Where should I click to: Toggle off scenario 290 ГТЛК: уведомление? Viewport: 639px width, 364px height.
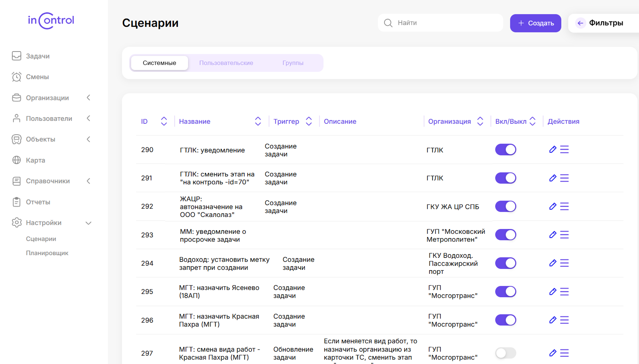(x=506, y=149)
